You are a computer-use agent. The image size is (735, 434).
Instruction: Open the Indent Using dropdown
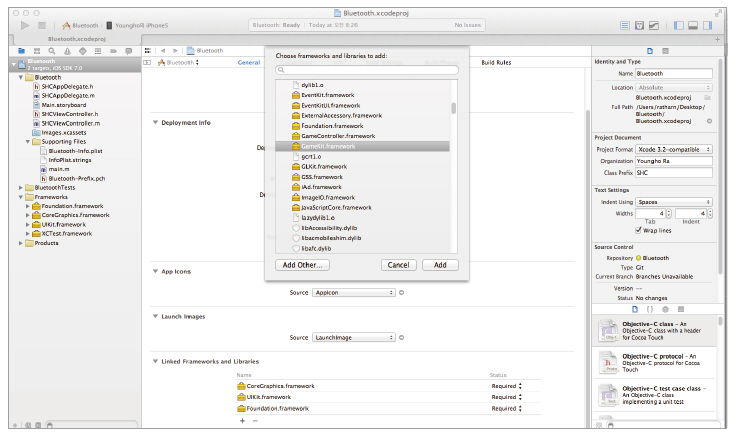674,201
